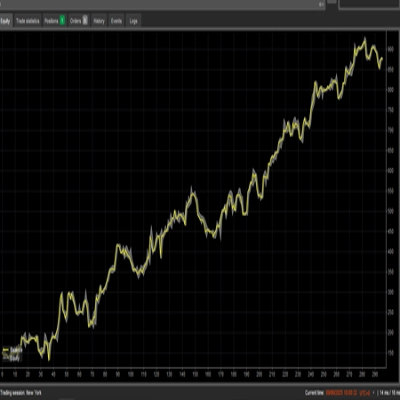400x400 pixels.
Task: Click the equity curve peak near trade 280
Action: pyautogui.click(x=365, y=39)
